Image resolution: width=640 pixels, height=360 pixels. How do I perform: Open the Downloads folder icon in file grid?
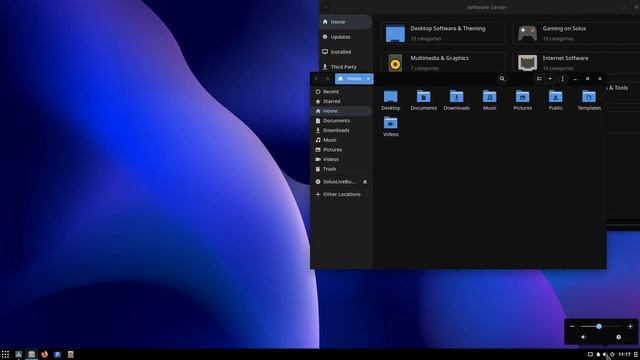click(x=456, y=96)
